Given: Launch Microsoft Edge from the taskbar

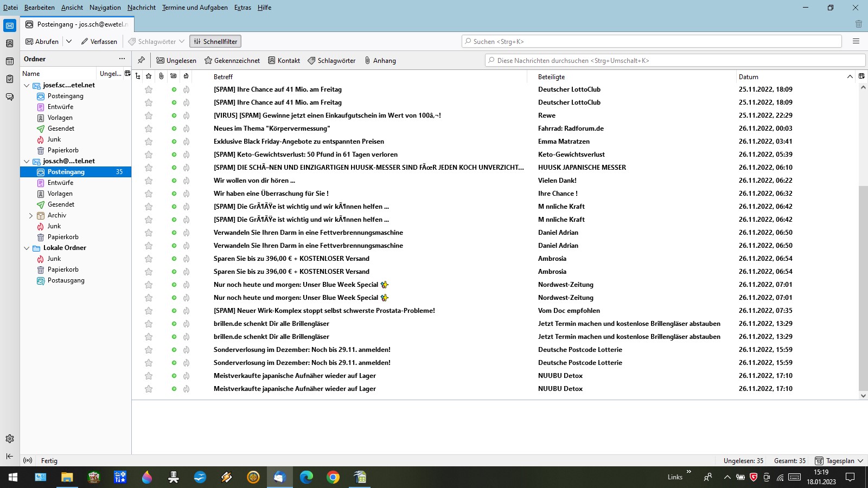Looking at the screenshot, I should point(307,477).
